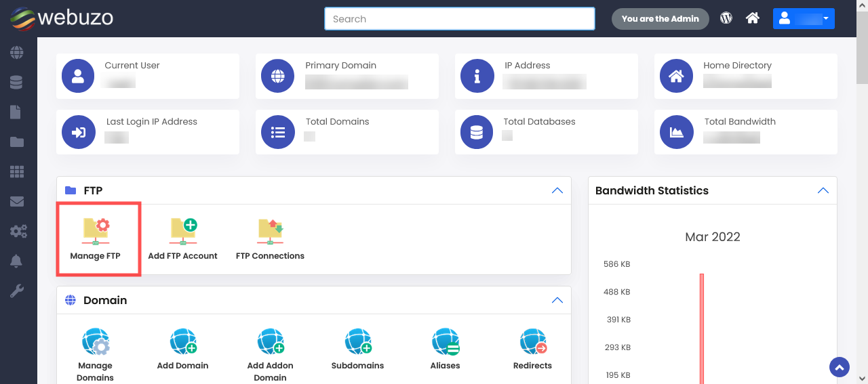Image resolution: width=868 pixels, height=384 pixels.
Task: Open the sidebar email envelope menu
Action: (x=17, y=201)
